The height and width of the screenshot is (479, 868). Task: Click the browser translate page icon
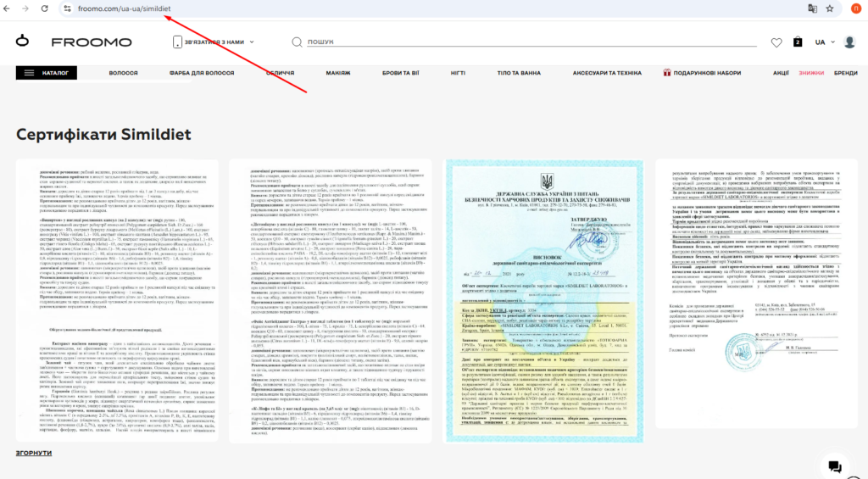click(x=812, y=8)
